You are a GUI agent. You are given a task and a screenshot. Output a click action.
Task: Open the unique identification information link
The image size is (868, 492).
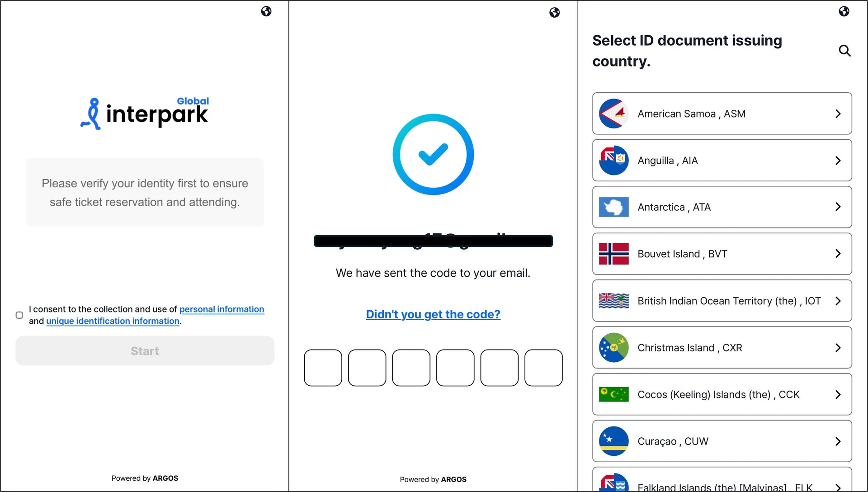(x=113, y=321)
